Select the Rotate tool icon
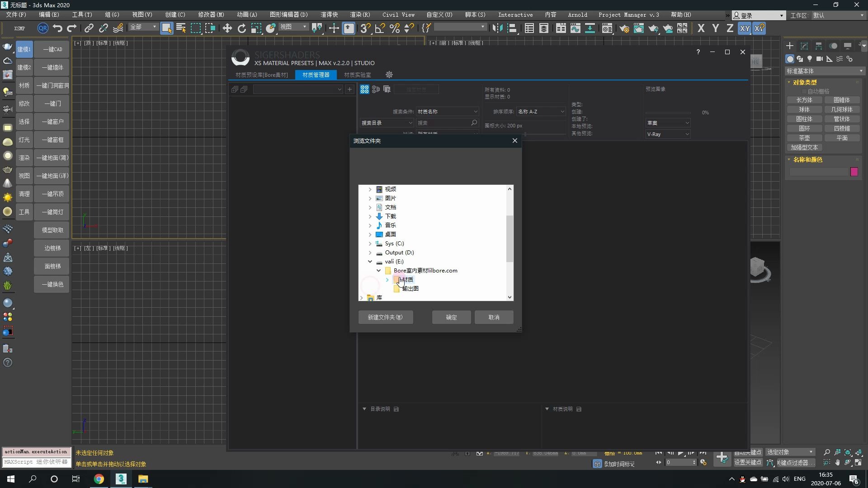Viewport: 868px width, 488px height. point(242,28)
